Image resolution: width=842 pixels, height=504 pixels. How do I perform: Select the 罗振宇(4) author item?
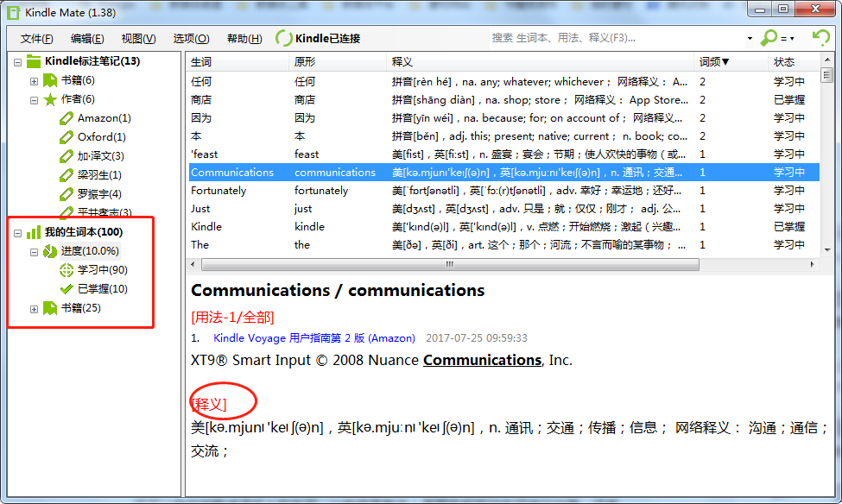[x=99, y=194]
